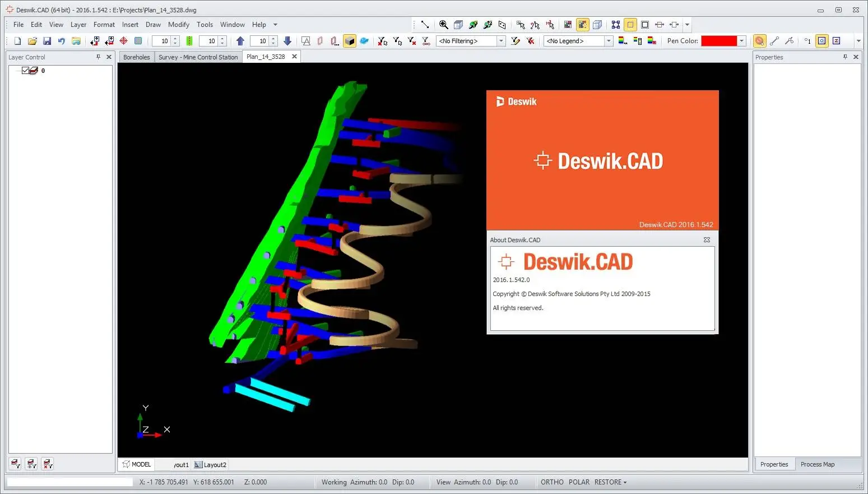Open the Help menu
Screen dimensions: 868x494
click(259, 25)
